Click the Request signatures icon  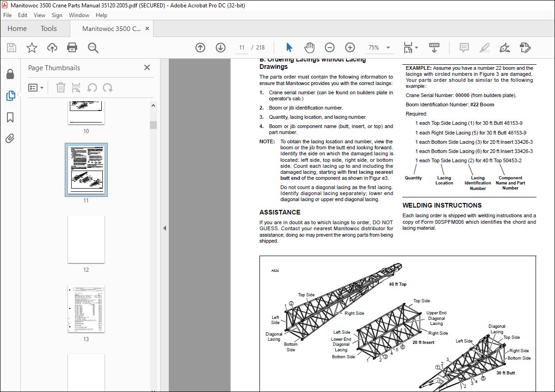(x=525, y=48)
